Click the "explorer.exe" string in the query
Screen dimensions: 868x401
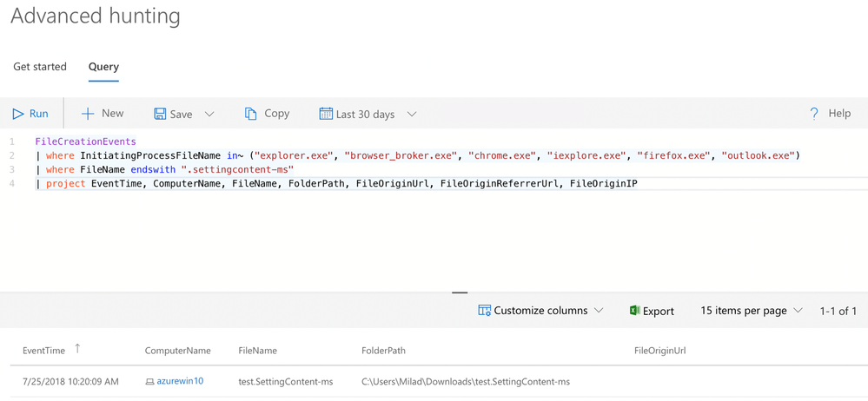point(294,156)
